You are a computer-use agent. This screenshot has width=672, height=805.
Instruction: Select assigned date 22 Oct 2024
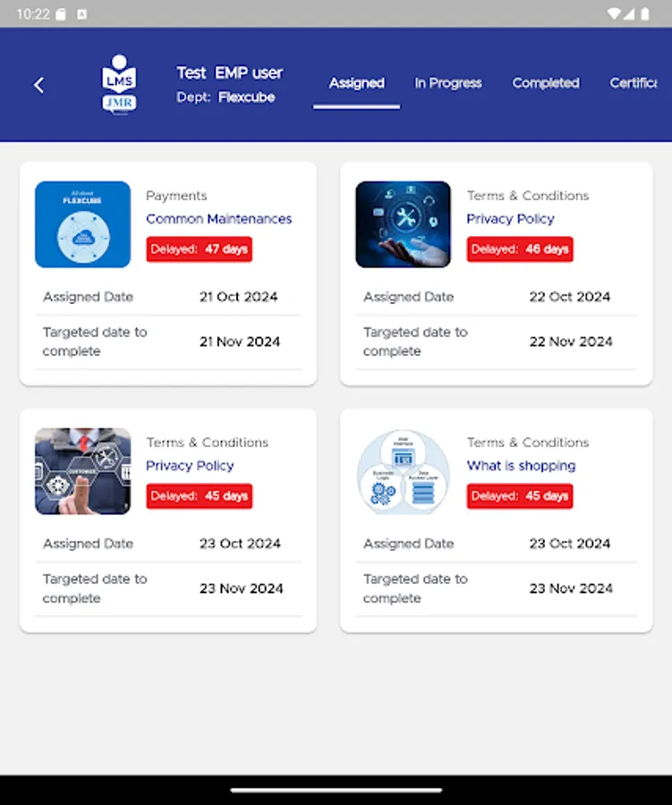pos(570,297)
